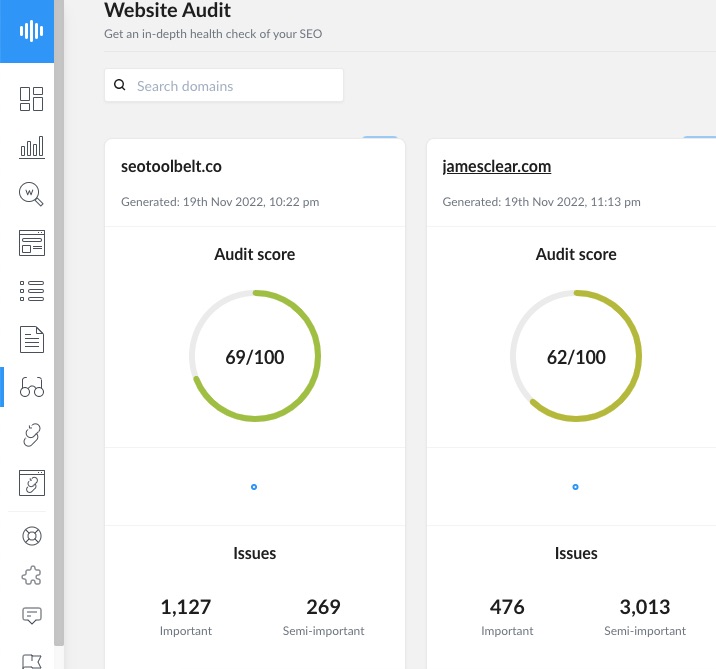Open the document page icon in sidebar
716x669 pixels.
click(x=32, y=339)
